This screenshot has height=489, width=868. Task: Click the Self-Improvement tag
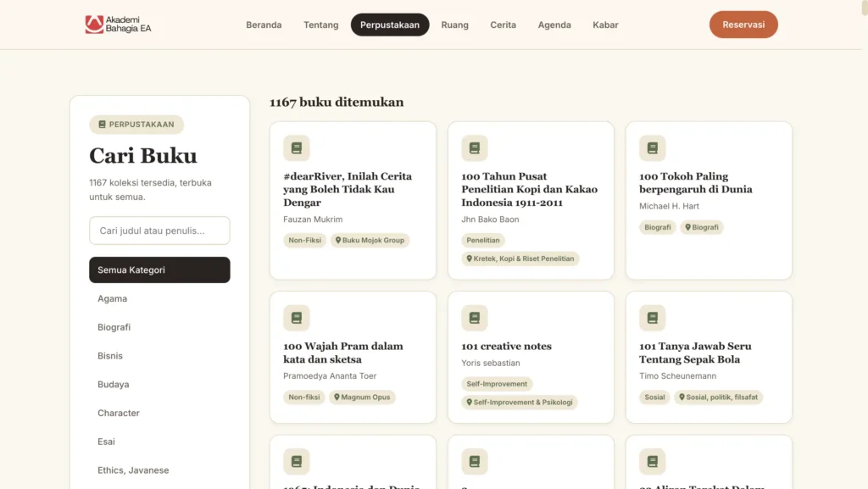pos(497,384)
